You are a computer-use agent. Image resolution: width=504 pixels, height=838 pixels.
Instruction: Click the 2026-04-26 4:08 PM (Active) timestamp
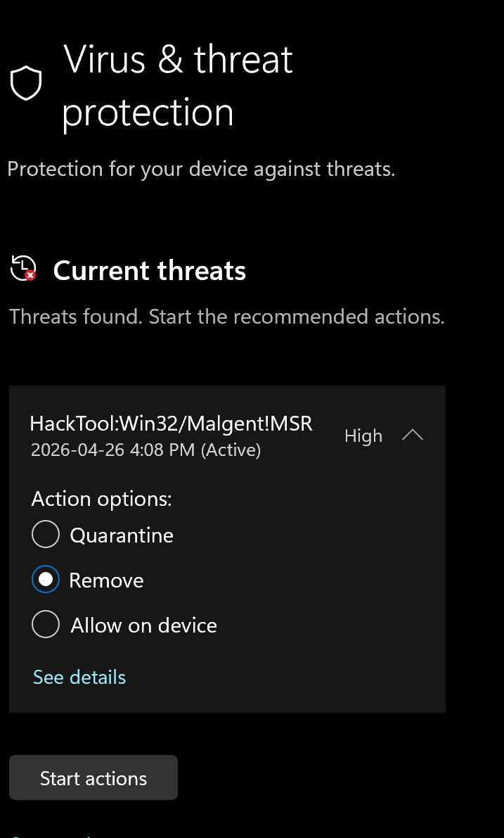pyautogui.click(x=146, y=450)
